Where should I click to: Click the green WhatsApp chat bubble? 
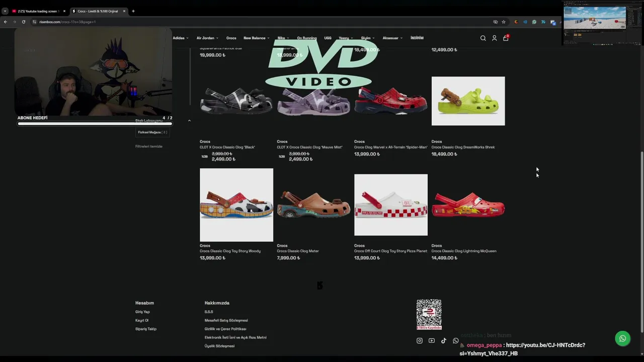coord(622,338)
